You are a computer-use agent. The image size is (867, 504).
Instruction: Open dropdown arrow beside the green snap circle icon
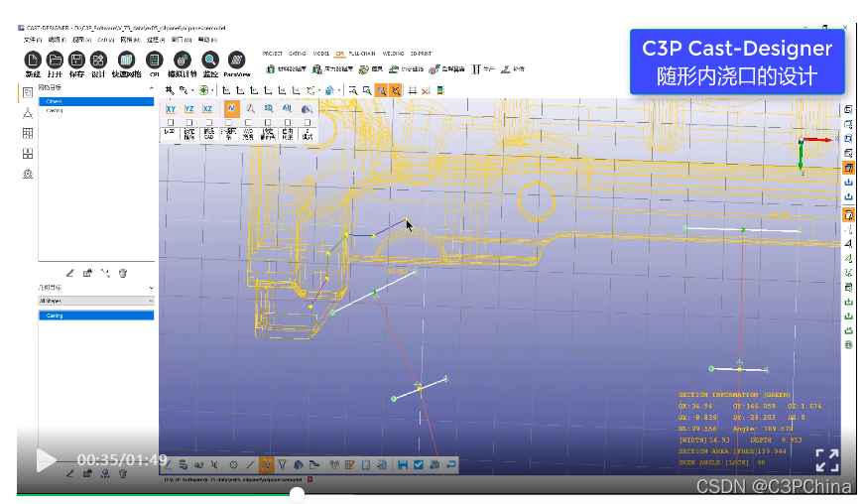coord(212,90)
